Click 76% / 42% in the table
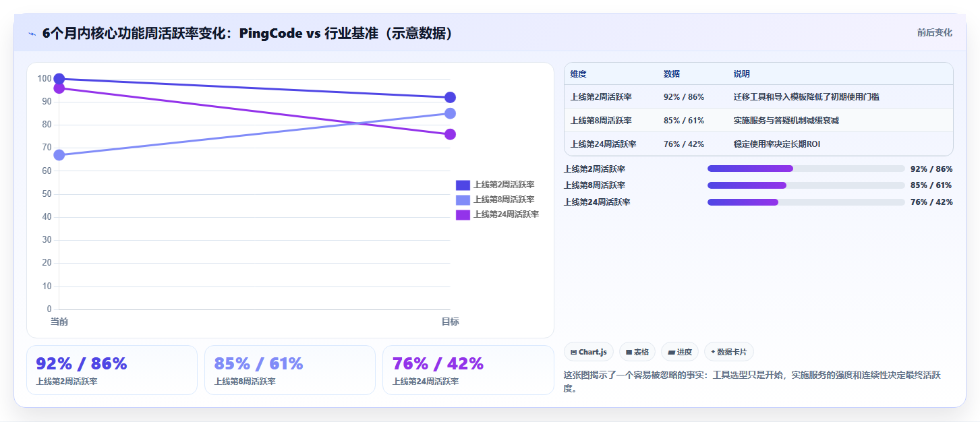Image resolution: width=980 pixels, height=422 pixels. pos(684,144)
